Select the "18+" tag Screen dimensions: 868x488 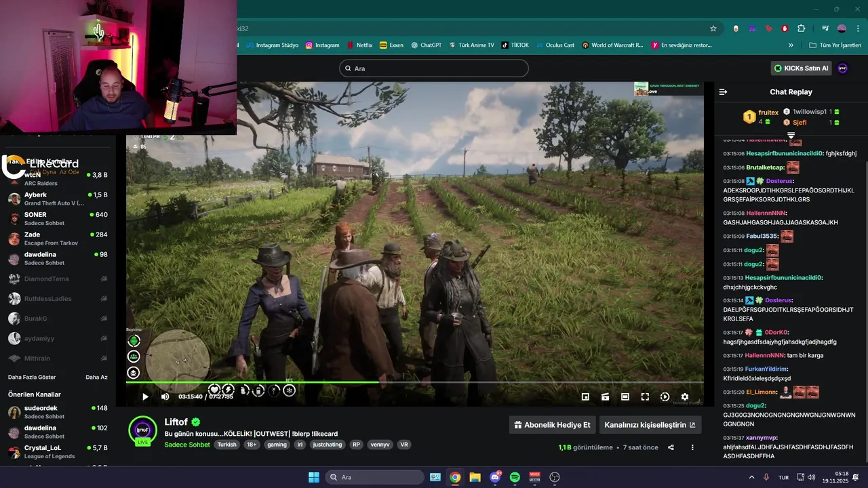[x=252, y=445]
